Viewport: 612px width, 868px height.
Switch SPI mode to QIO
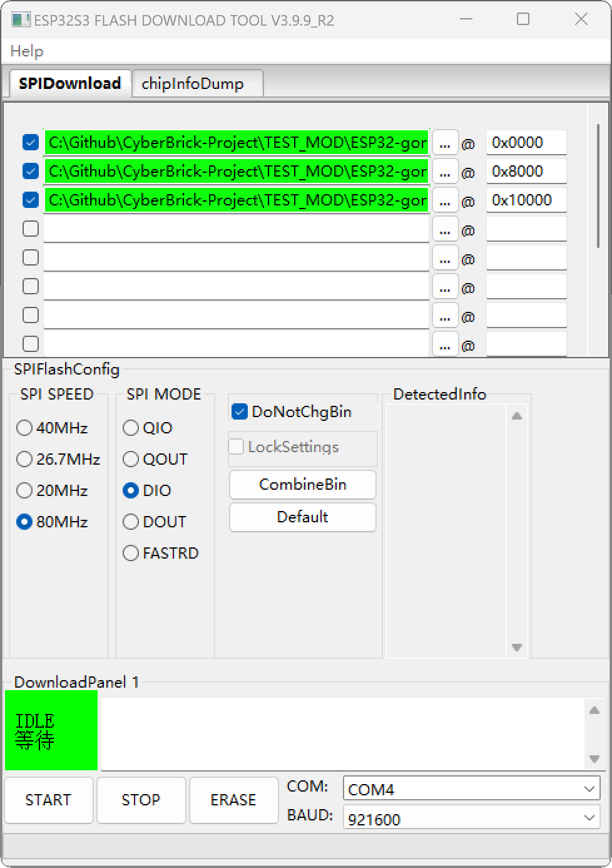(x=130, y=428)
